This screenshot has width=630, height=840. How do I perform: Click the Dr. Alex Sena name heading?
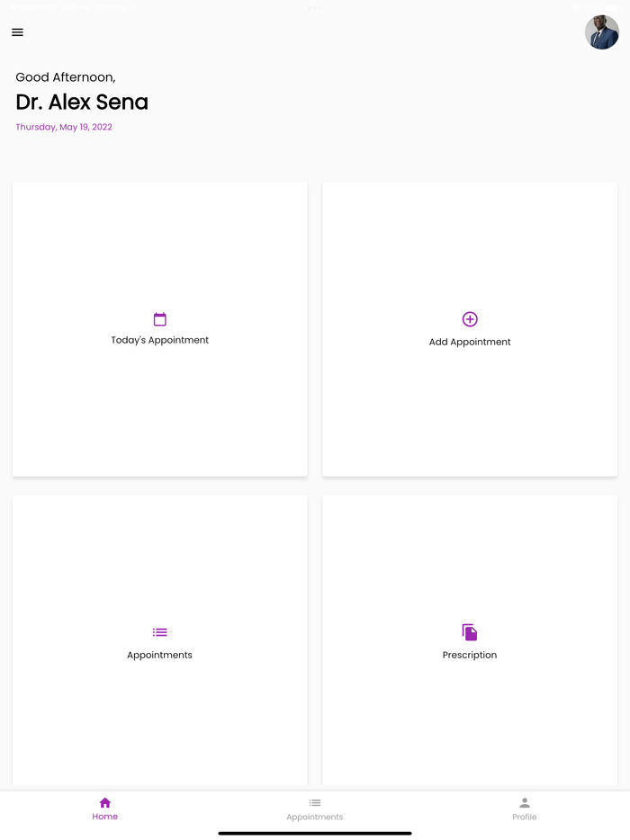pos(82,102)
